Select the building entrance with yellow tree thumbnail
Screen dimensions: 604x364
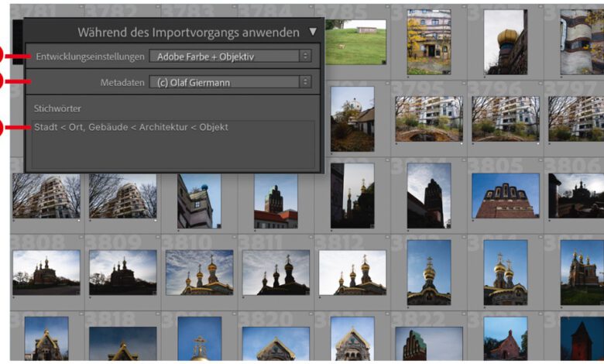(429, 42)
